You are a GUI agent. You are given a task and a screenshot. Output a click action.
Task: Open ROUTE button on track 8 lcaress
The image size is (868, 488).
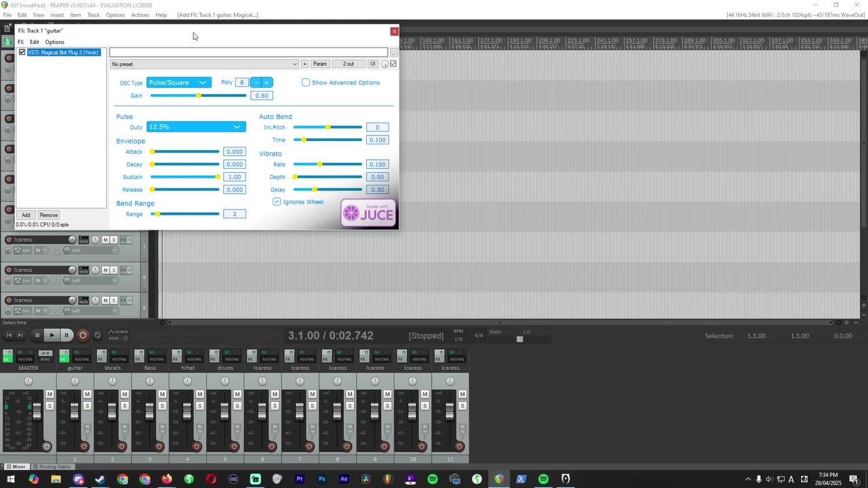tap(83, 270)
